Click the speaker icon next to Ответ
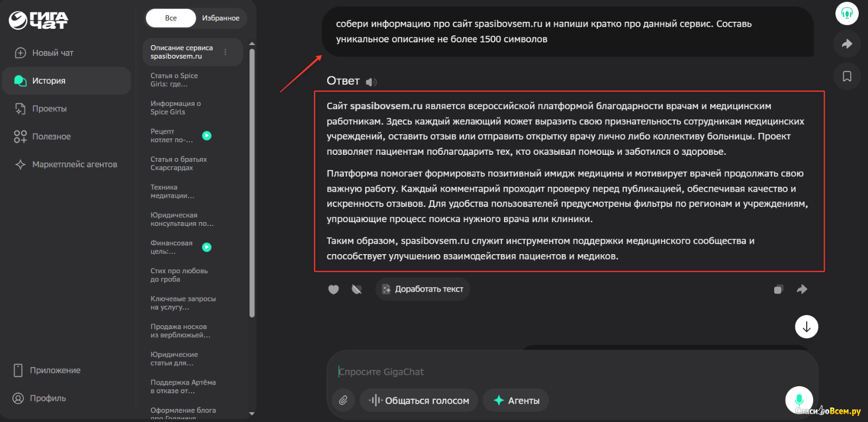Screen dimensions: 868x422 point(371,82)
